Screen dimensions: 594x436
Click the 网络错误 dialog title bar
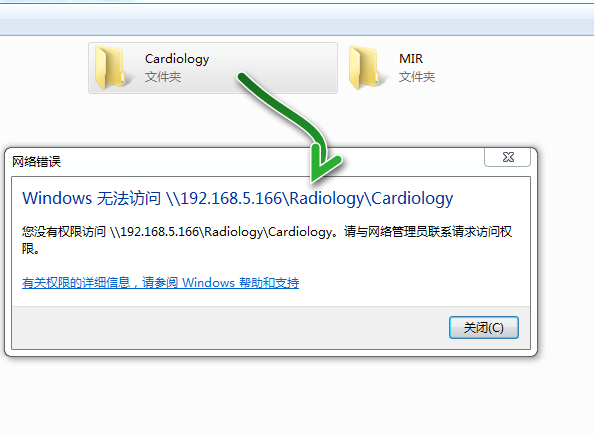pyautogui.click(x=242, y=162)
